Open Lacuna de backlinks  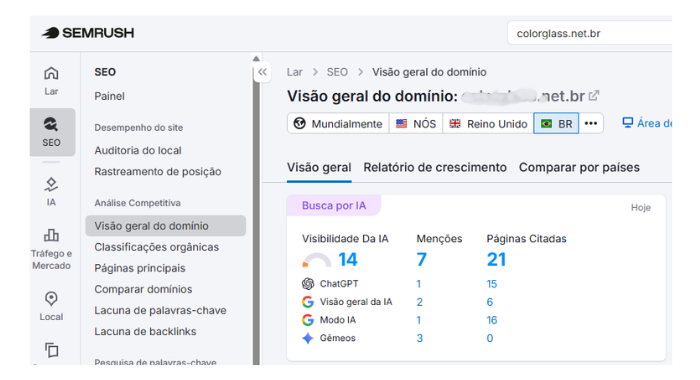(x=145, y=331)
